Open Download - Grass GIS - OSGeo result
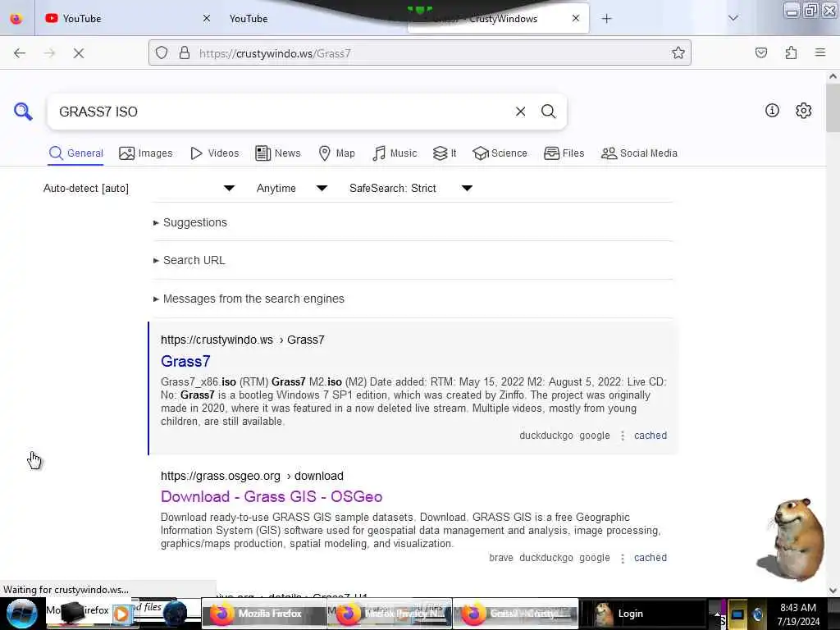The height and width of the screenshot is (630, 840). click(x=272, y=496)
